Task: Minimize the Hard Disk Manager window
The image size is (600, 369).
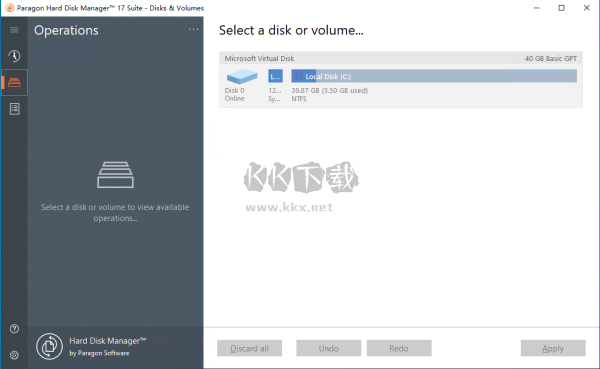Action: 537,8
